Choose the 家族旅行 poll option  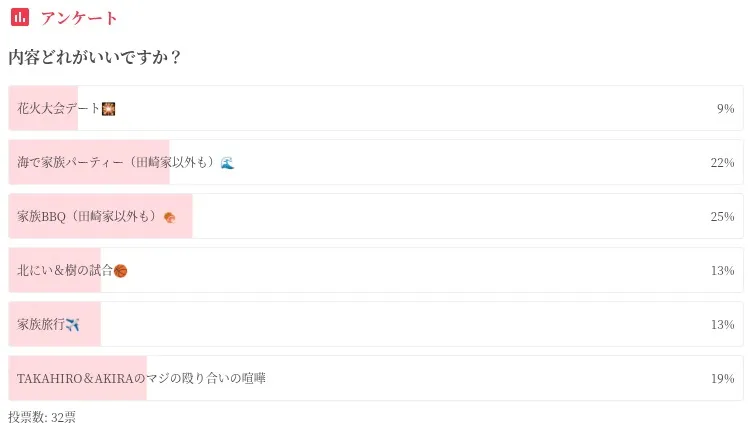[376, 324]
